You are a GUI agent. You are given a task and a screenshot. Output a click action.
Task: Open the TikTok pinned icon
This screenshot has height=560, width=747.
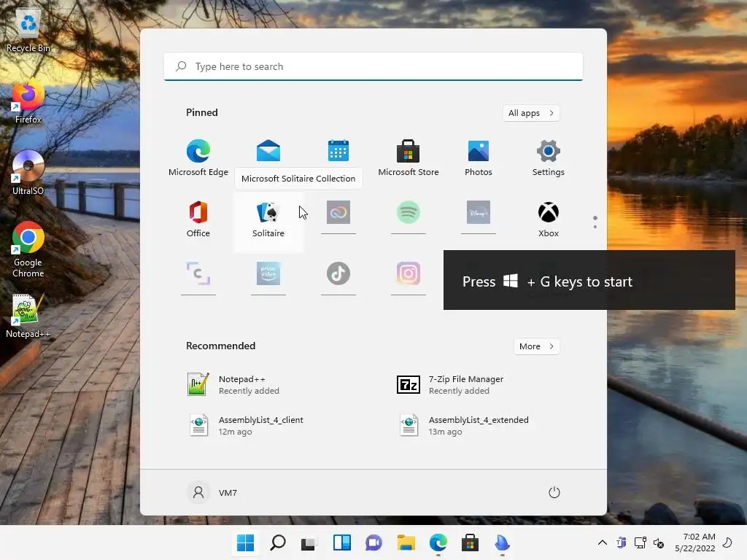click(338, 273)
